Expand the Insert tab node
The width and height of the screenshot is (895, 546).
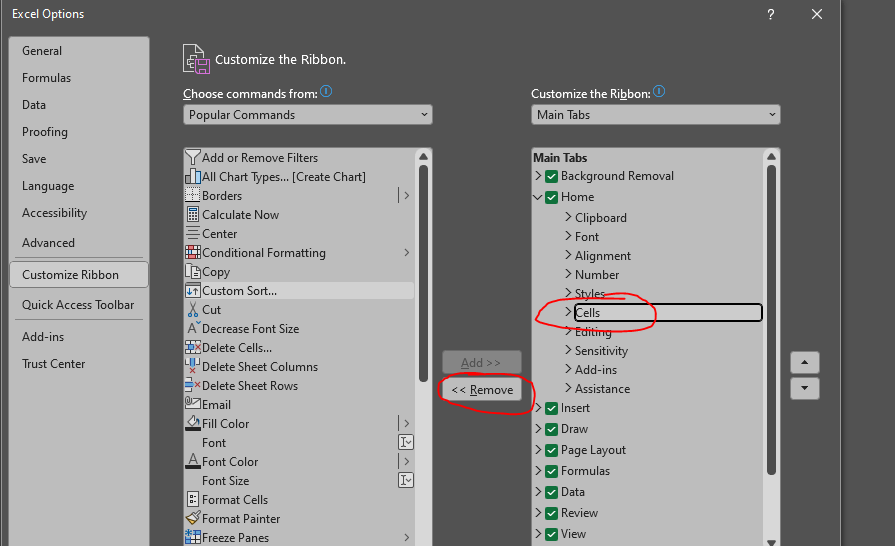click(538, 408)
